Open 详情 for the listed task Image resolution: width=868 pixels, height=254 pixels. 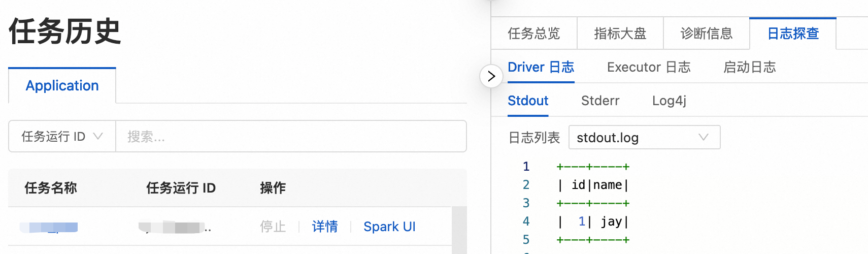pyautogui.click(x=325, y=227)
